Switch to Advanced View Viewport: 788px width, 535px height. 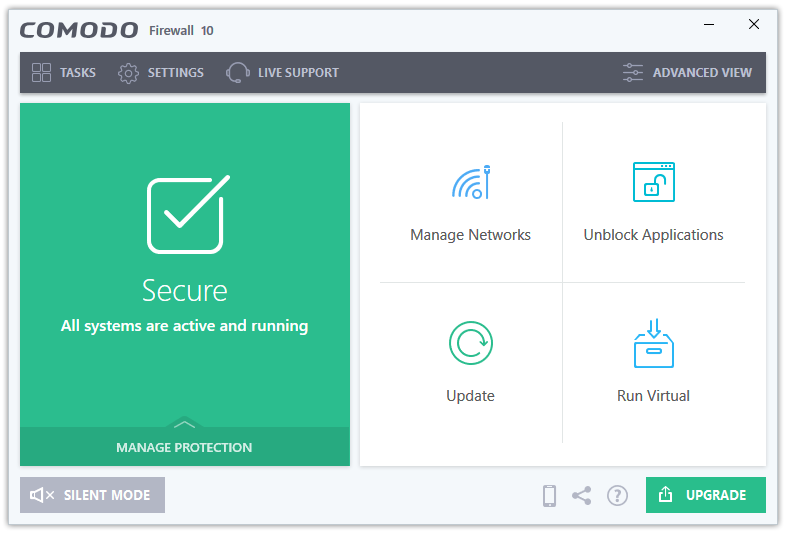[x=687, y=72]
